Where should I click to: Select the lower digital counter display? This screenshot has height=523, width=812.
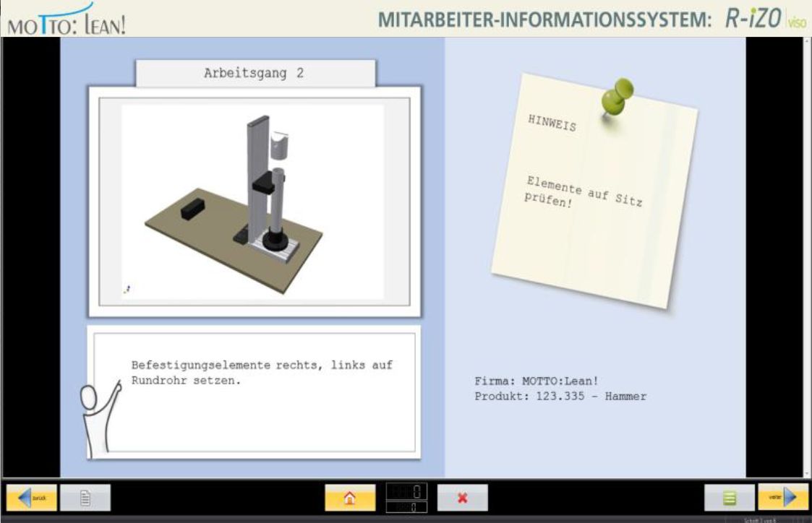coord(406,507)
